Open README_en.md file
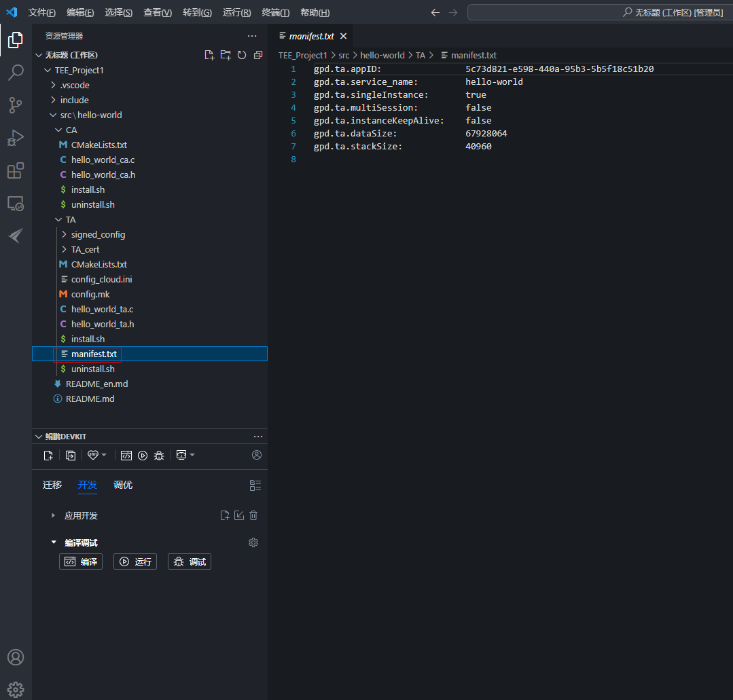 pyautogui.click(x=96, y=384)
